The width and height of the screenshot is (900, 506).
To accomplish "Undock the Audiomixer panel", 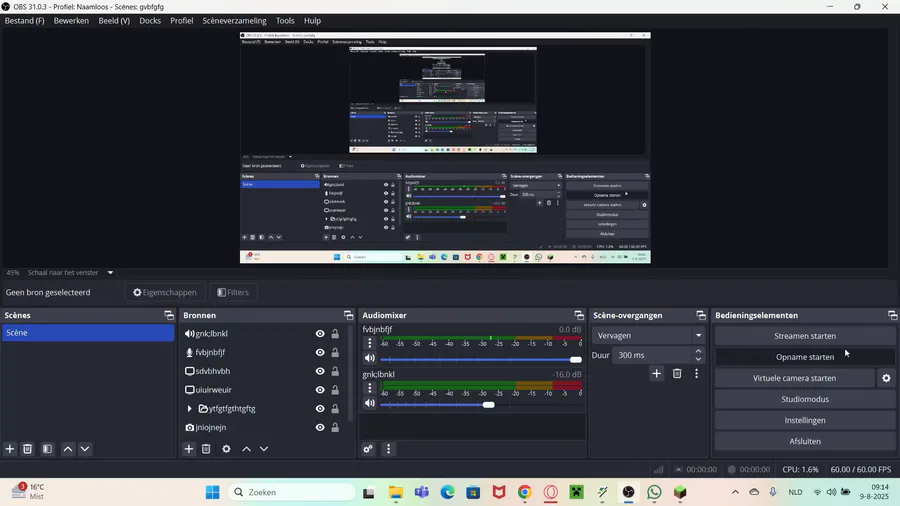I will pos(579,315).
